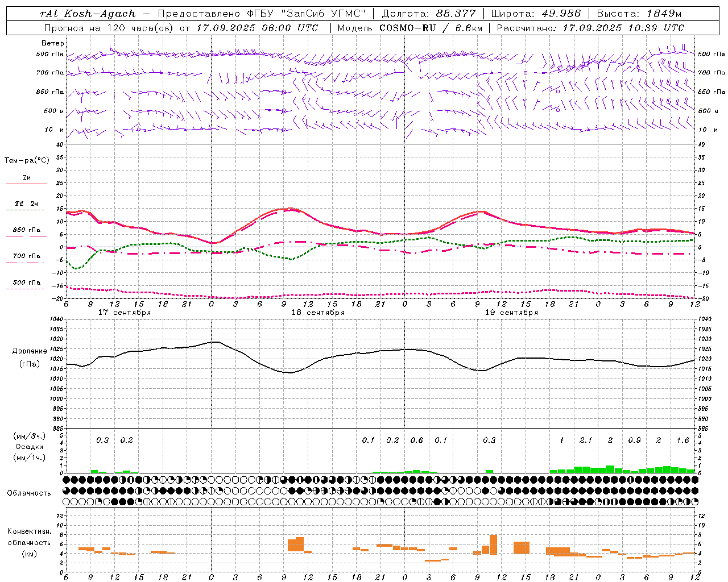
Task: Click the 700 гПа temperature legend label
Action: [x=27, y=256]
